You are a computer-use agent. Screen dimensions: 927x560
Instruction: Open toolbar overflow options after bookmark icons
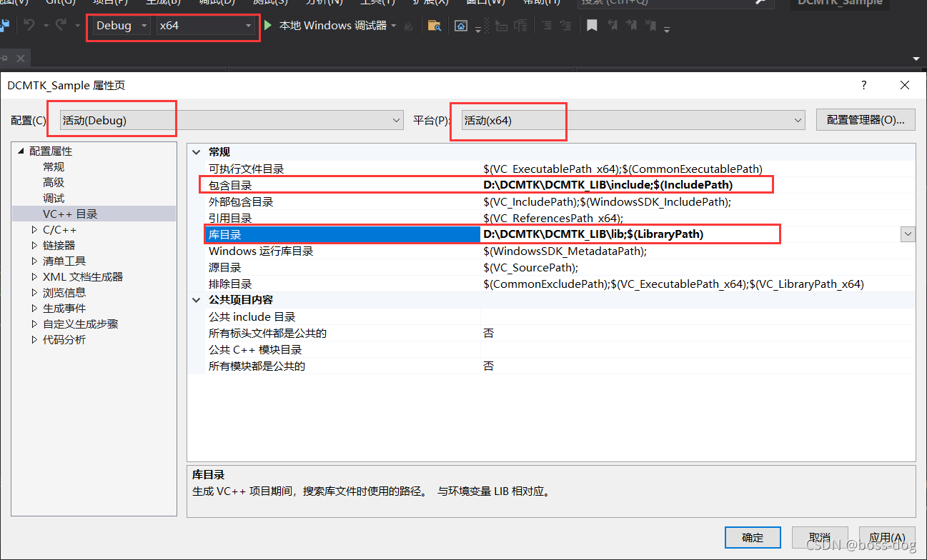click(667, 29)
